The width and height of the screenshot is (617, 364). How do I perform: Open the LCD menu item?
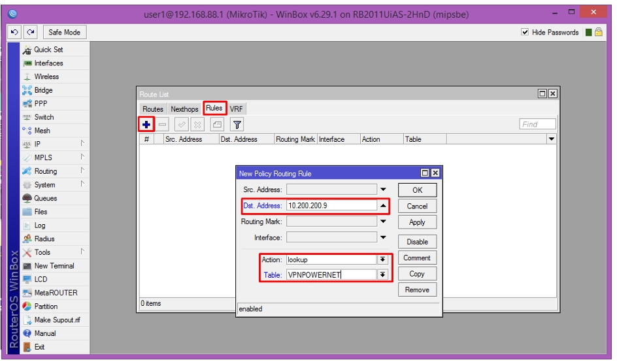point(41,279)
